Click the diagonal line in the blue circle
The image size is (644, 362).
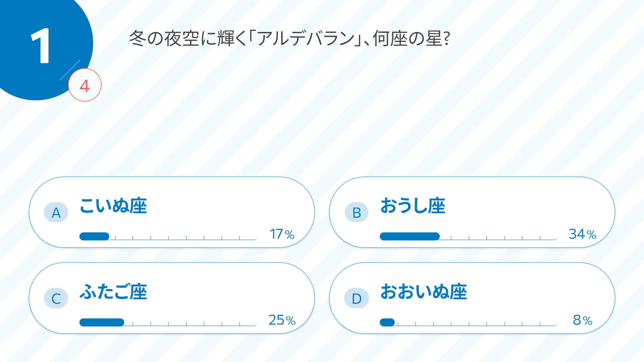click(x=70, y=70)
